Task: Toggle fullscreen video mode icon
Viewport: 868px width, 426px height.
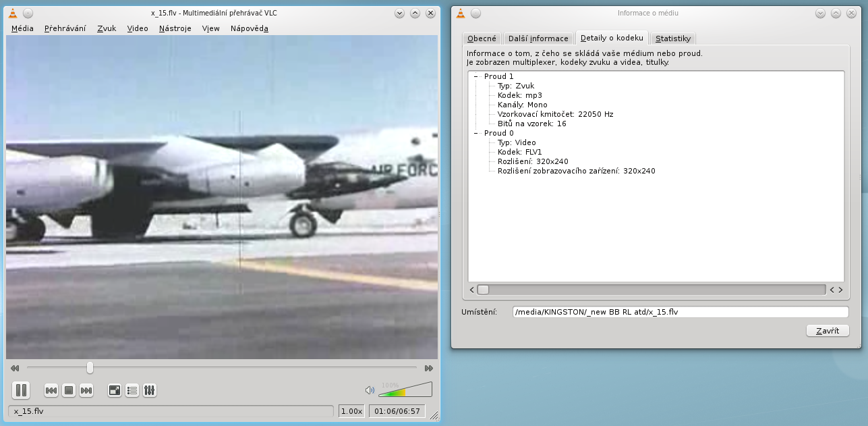Action: tap(115, 390)
